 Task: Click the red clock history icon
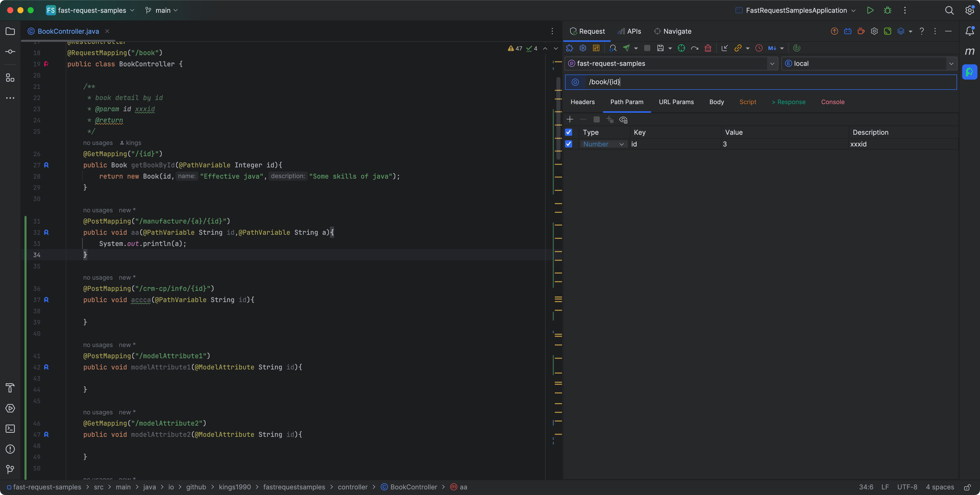click(x=758, y=48)
